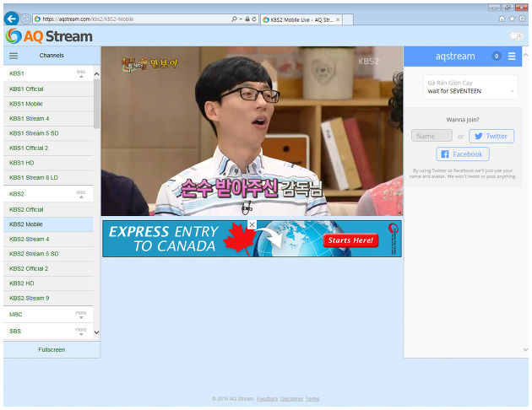Viewport: 532px width, 410px height.
Task: Select the KBS1 Official 2 channel
Action: point(48,148)
